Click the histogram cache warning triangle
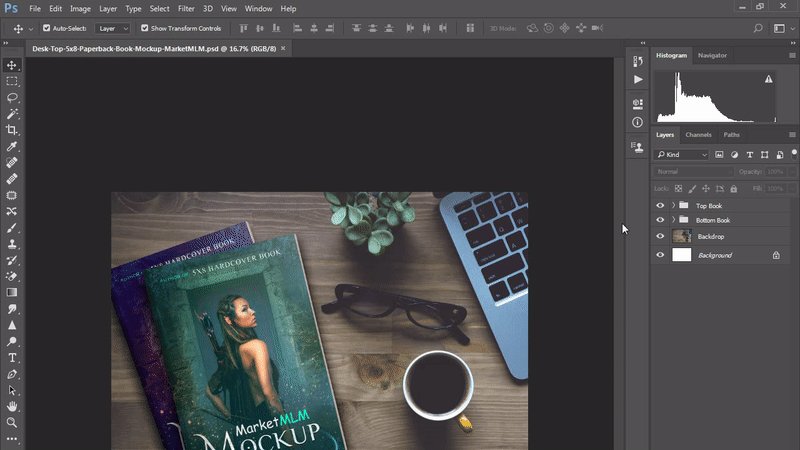This screenshot has width=800, height=450. coord(768,78)
